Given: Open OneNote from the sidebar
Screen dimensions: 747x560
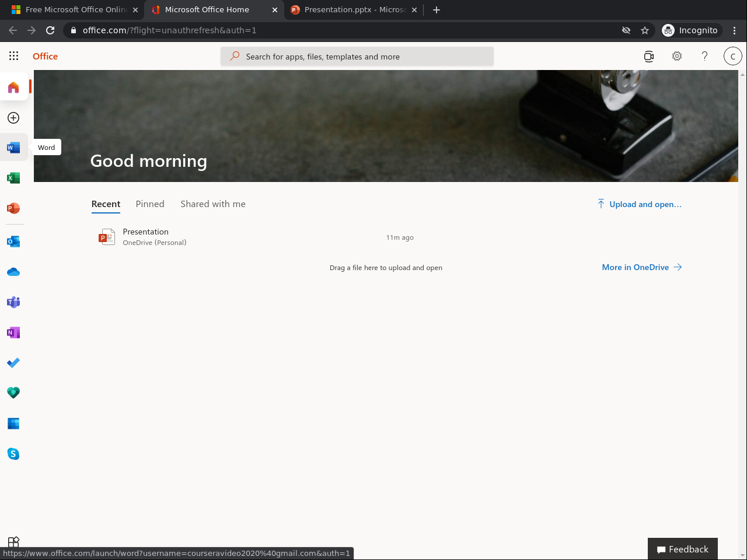Looking at the screenshot, I should [x=13, y=332].
